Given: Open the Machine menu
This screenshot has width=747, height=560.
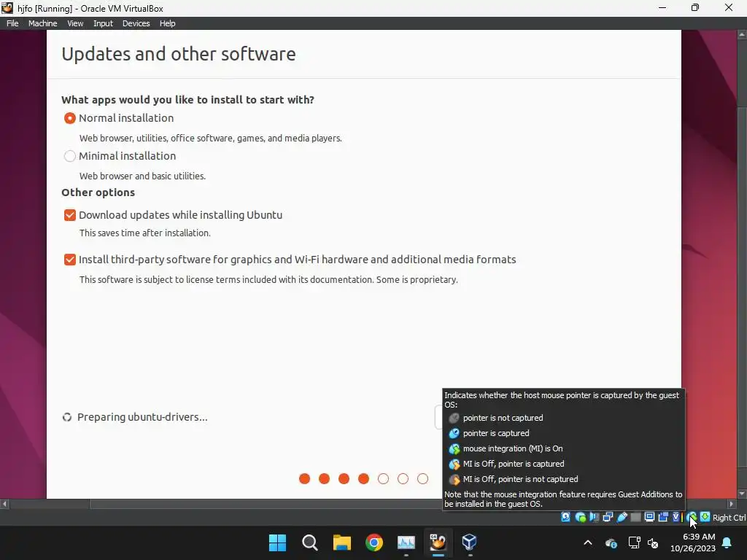Looking at the screenshot, I should coord(42,23).
